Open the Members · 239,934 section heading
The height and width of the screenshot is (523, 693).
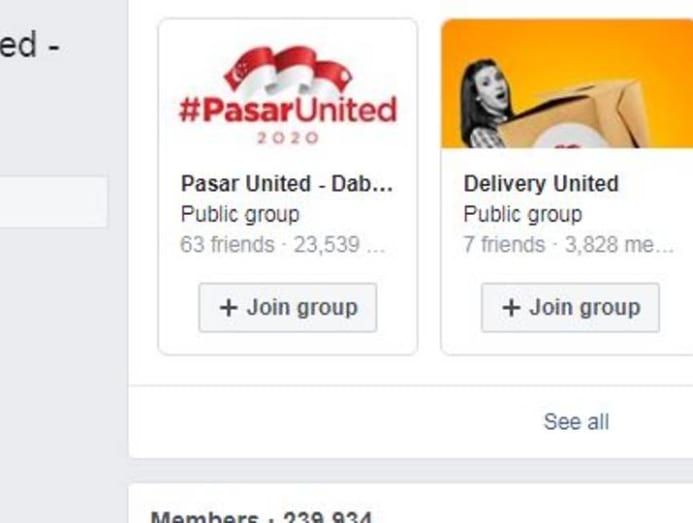262,517
